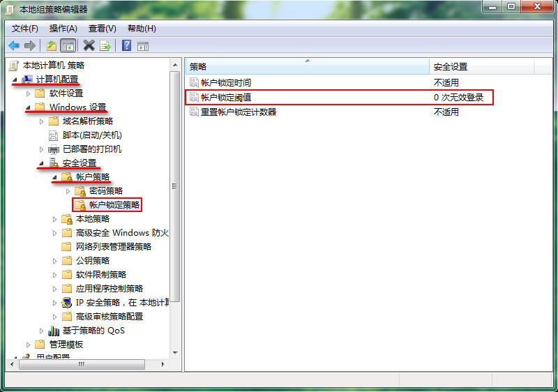
Task: Click the Export list toolbar icon
Action: 105,45
